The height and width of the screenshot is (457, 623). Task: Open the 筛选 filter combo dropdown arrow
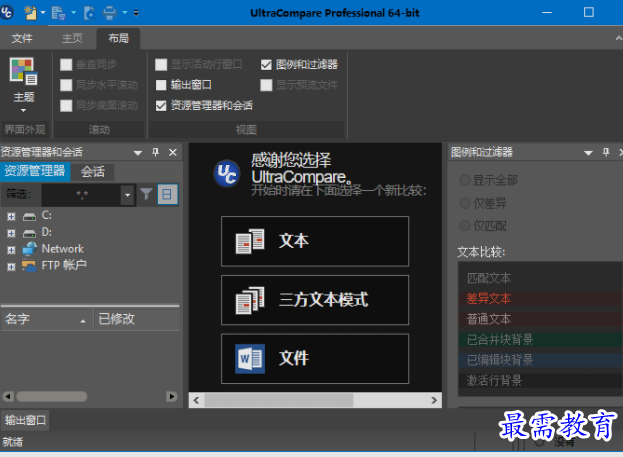tap(128, 195)
